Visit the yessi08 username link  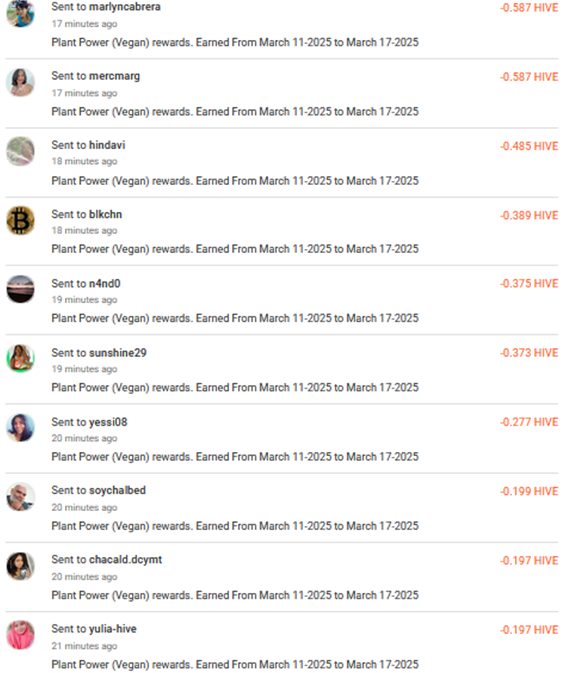coord(108,422)
